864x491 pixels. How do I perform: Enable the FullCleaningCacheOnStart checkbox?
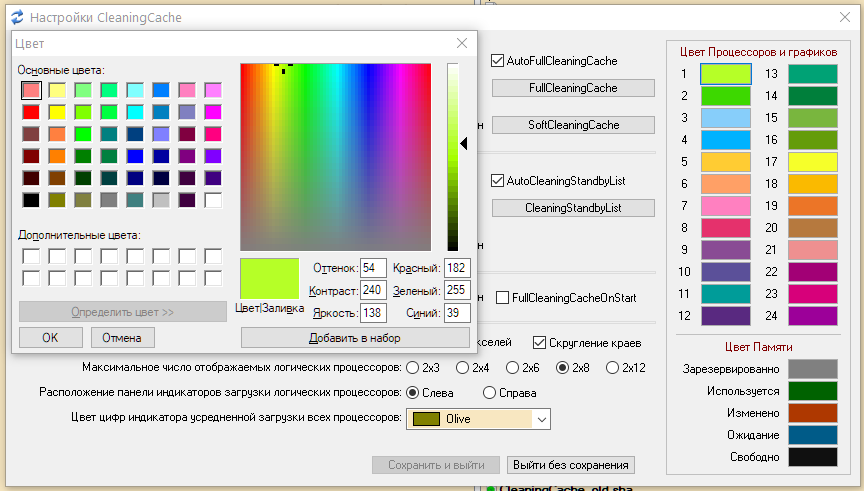point(503,298)
